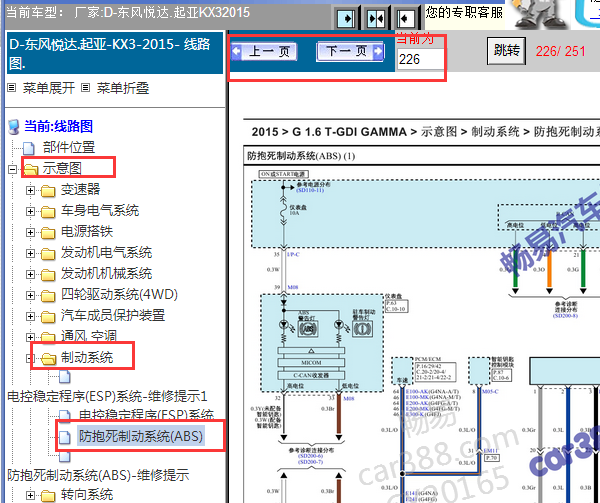Click the 跳转 jump button
600x503 pixels.
point(506,50)
